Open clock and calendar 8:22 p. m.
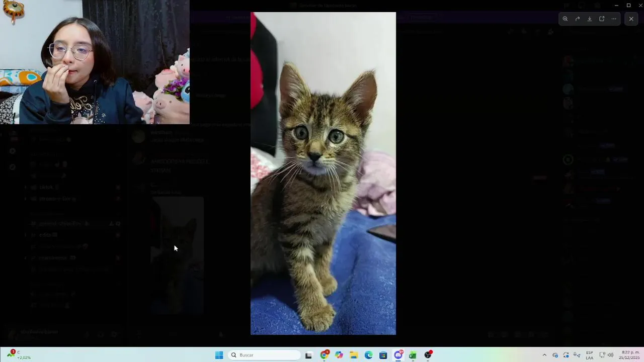644x362 pixels. pos(630,355)
